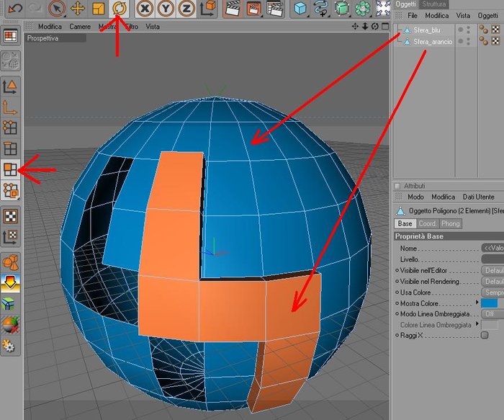This screenshot has height=420, width=504.
Task: Toggle the Z axis lock
Action: tap(186, 9)
